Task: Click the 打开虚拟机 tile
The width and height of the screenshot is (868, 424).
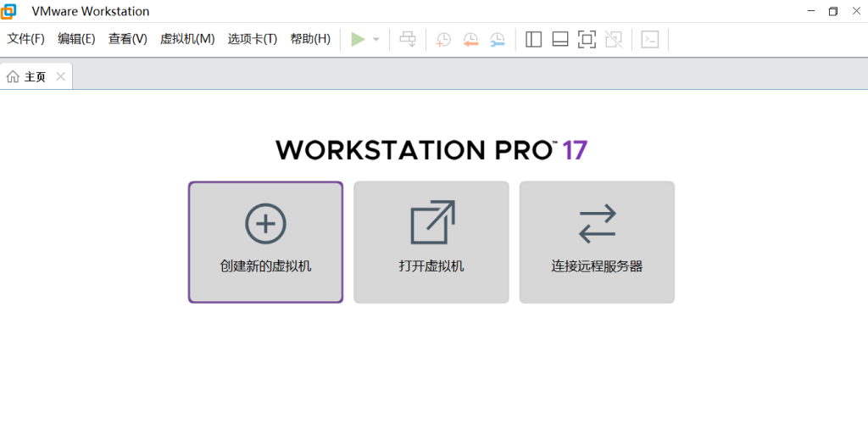Action: (x=431, y=242)
